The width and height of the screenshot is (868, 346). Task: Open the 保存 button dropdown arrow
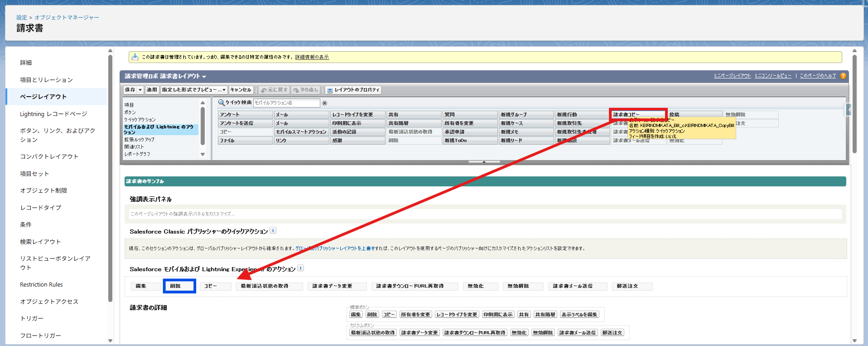point(140,90)
